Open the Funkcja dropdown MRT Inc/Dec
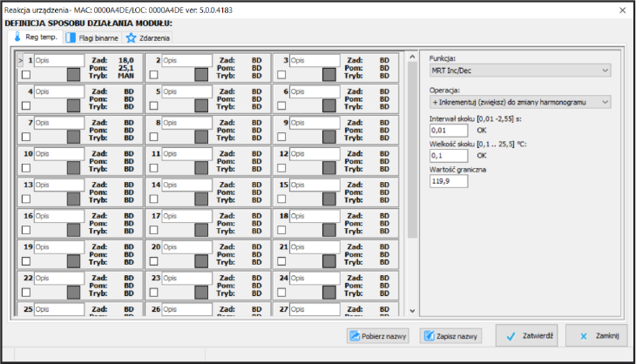The width and height of the screenshot is (636, 364). 520,71
